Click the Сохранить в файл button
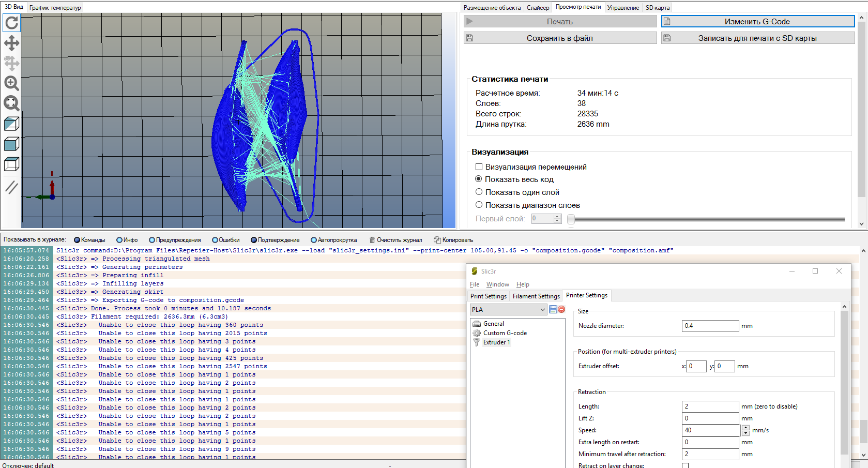This screenshot has width=868, height=468. point(560,38)
